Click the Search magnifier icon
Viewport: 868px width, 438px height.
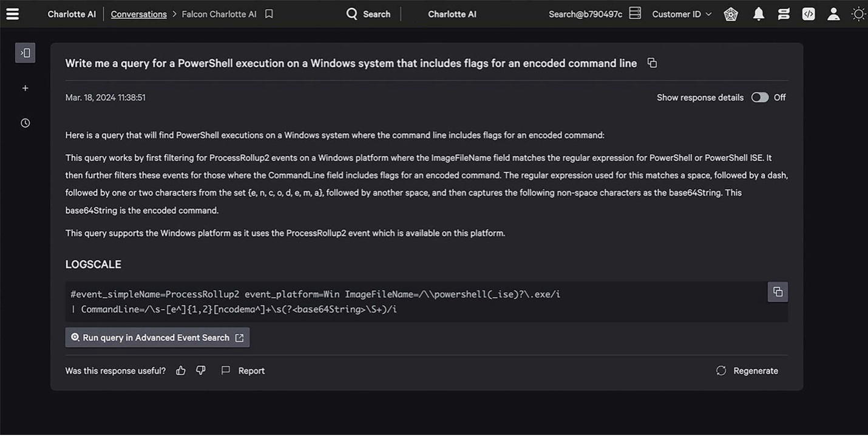tap(351, 14)
